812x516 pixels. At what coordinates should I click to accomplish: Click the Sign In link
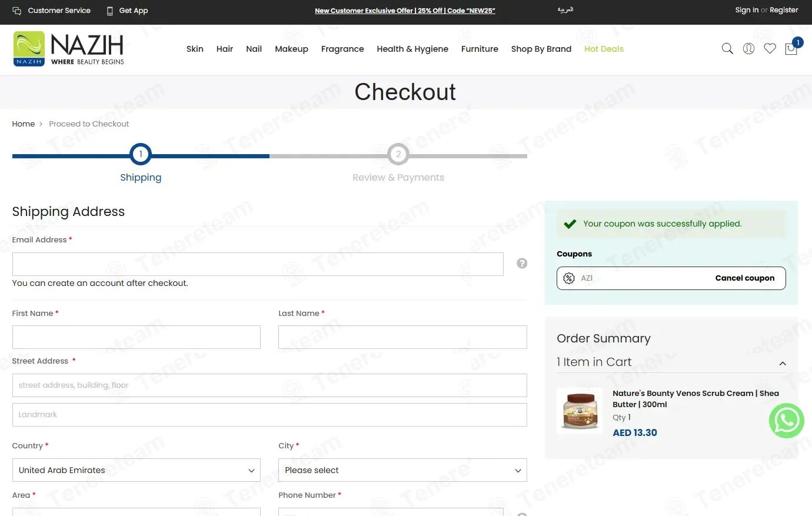(747, 10)
